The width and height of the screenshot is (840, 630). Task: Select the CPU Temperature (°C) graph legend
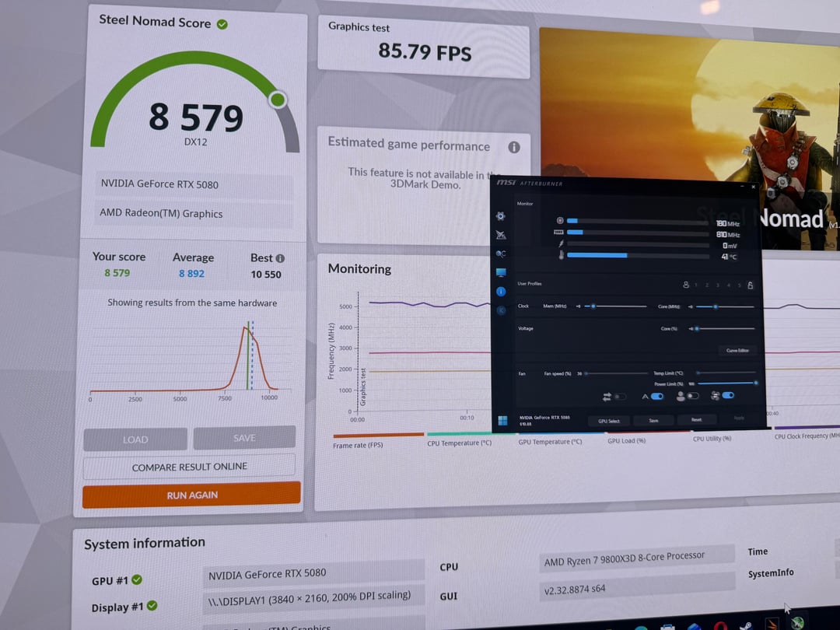(459, 443)
